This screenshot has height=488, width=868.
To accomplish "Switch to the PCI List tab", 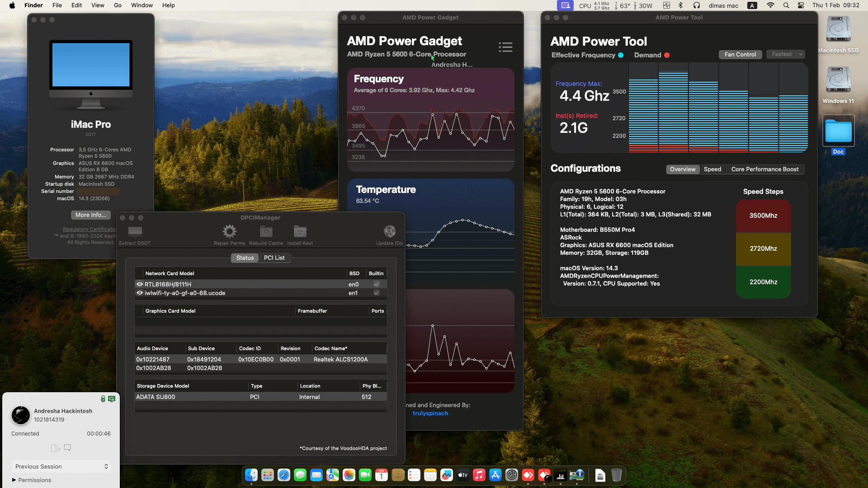I will tap(274, 258).
